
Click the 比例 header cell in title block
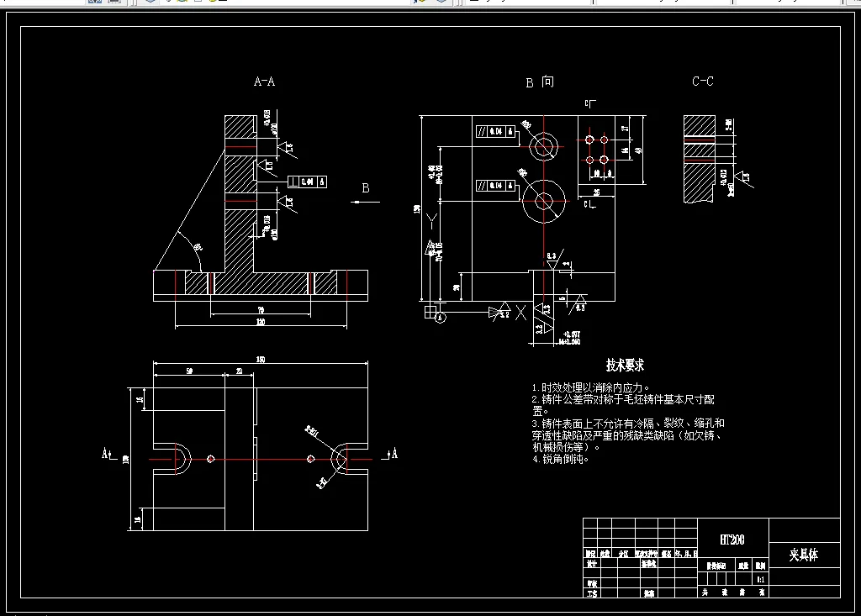click(x=760, y=566)
